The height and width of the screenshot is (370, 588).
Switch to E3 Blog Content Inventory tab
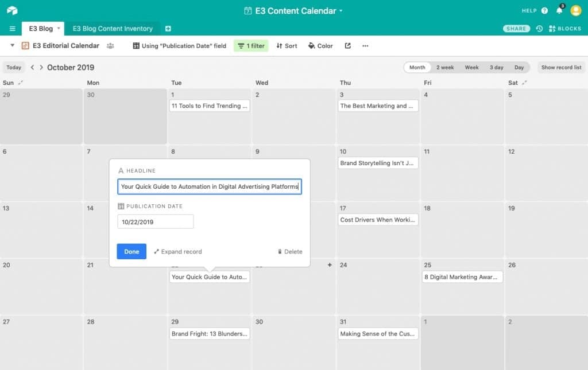pyautogui.click(x=113, y=29)
